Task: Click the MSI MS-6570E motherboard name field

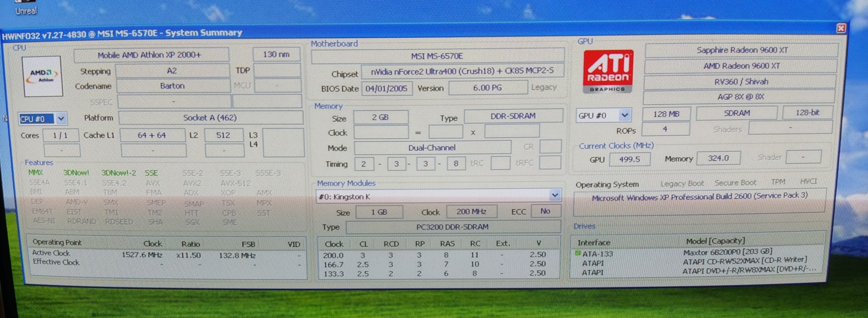Action: 437,56
